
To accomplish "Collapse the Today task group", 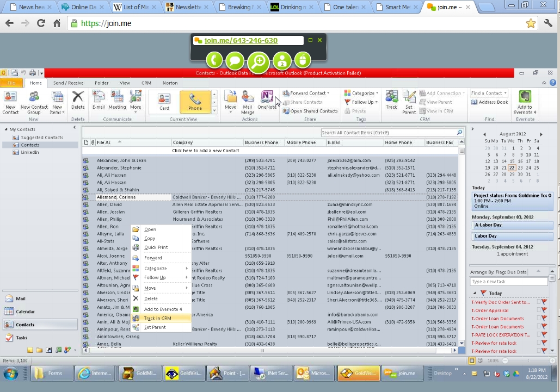I will 475,293.
